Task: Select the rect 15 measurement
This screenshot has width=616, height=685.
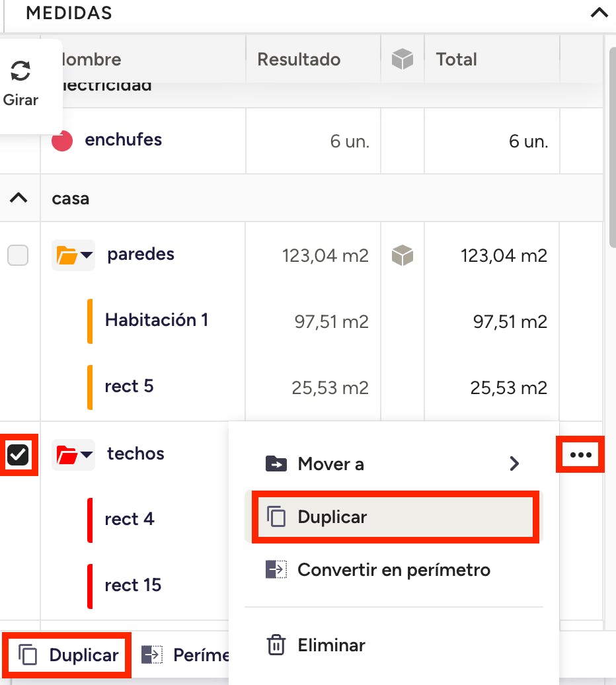Action: 133,585
